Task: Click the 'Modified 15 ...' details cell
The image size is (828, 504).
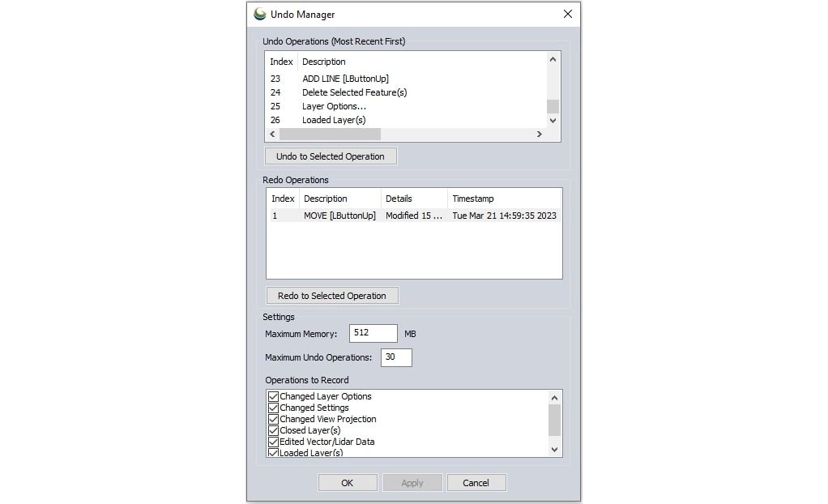Action: click(414, 216)
